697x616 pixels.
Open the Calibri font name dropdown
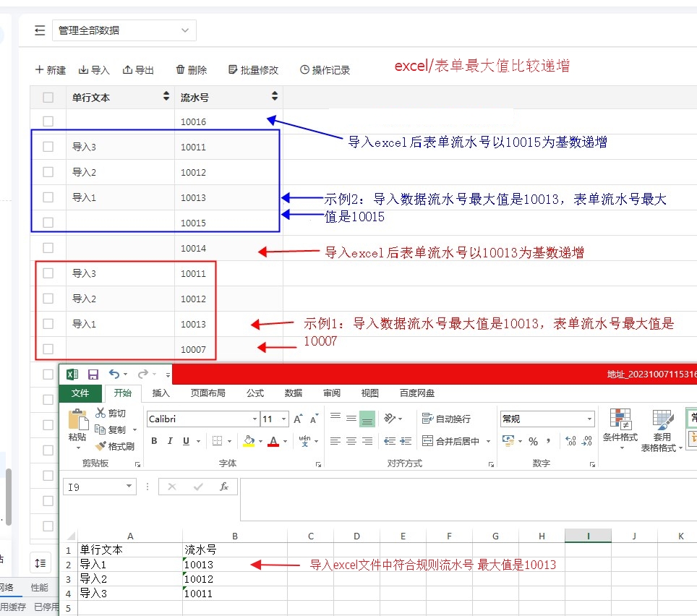[x=255, y=419]
